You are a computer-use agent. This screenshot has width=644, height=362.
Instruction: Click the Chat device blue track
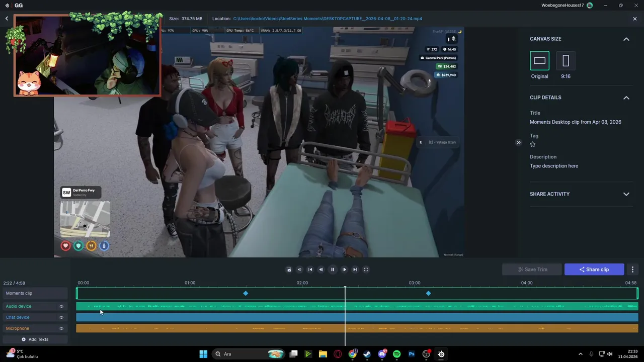point(357,317)
